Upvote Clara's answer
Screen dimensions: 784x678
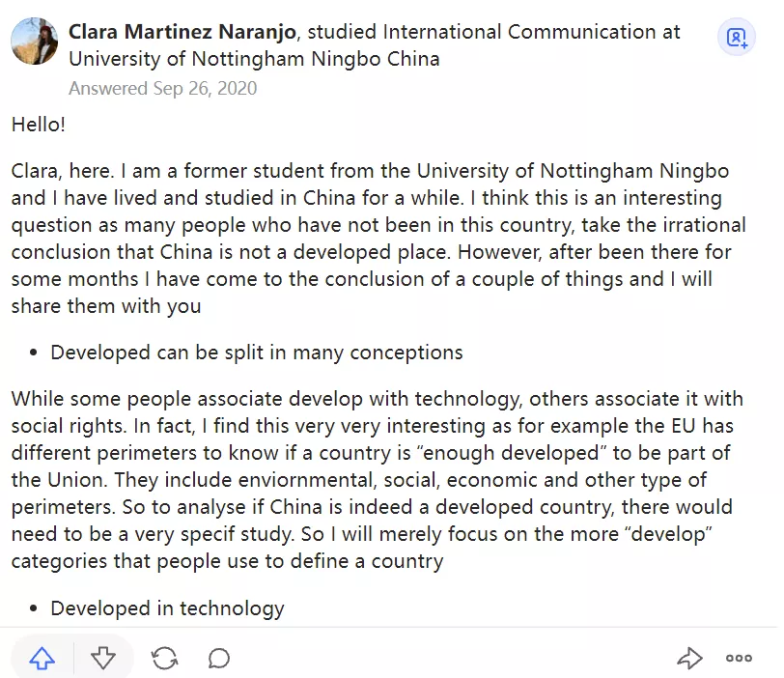click(42, 659)
